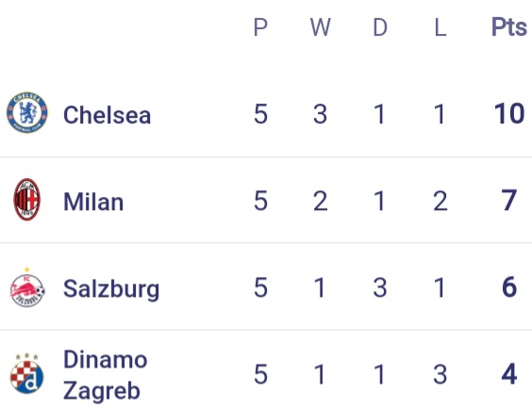Click the P (played) column header

[260, 27]
